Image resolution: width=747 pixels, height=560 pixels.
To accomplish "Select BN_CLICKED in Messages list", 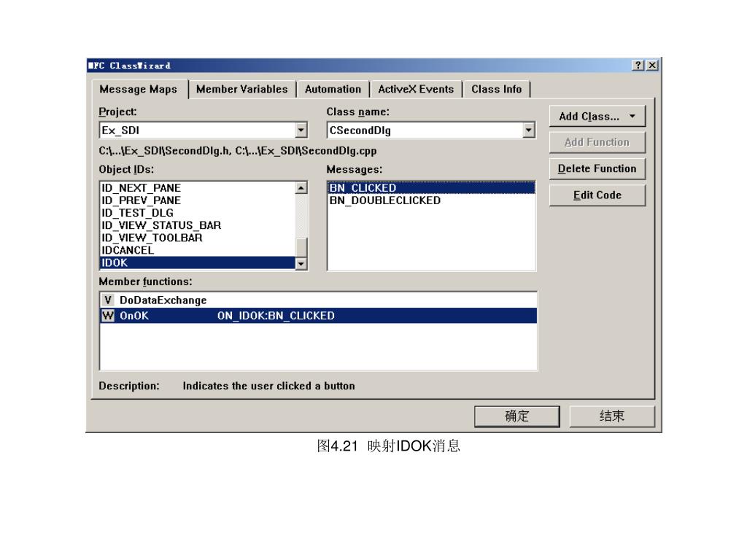I will click(431, 188).
